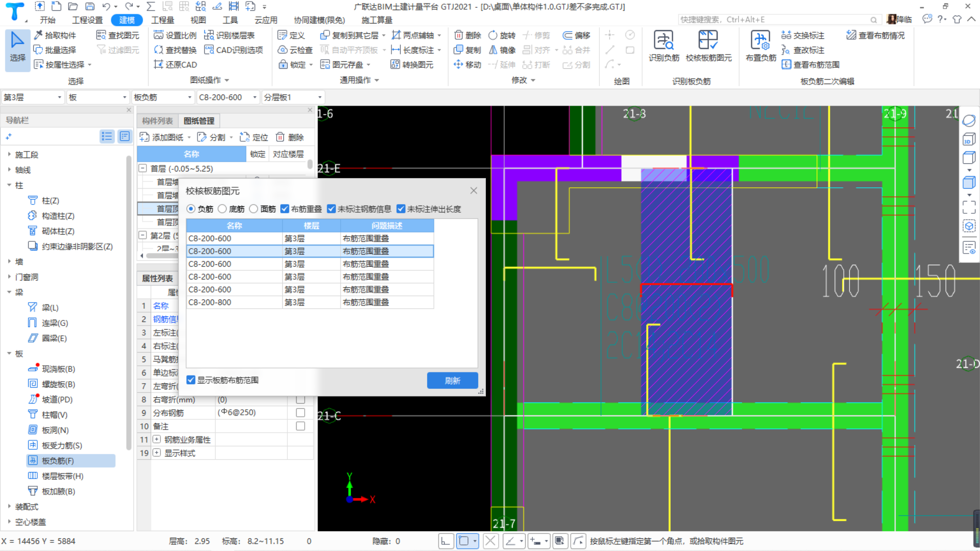Click 移动 move tool
The image size is (980, 551).
pyautogui.click(x=468, y=65)
